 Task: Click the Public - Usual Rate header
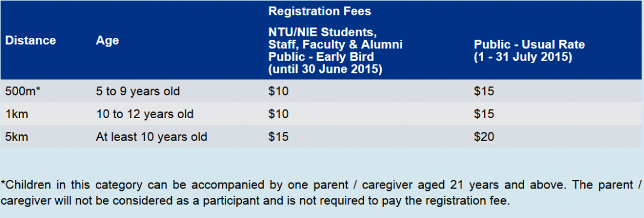529,51
